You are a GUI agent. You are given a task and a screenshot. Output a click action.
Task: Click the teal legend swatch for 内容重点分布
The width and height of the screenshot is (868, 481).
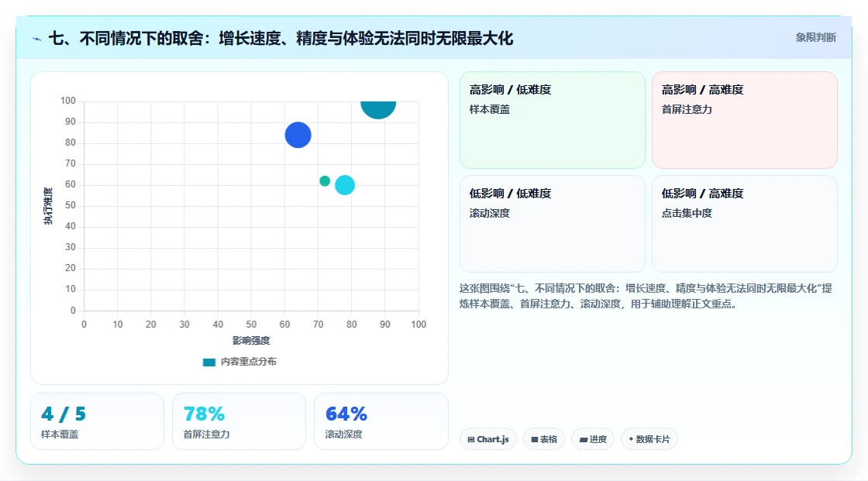pyautogui.click(x=208, y=362)
